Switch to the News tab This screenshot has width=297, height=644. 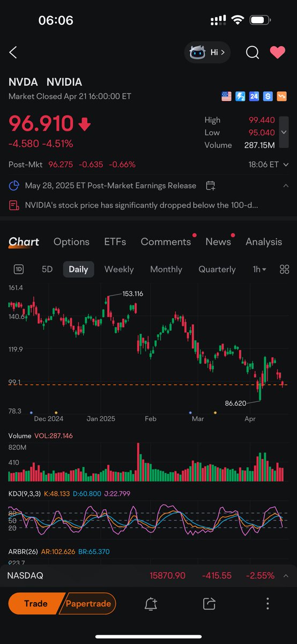pos(218,242)
